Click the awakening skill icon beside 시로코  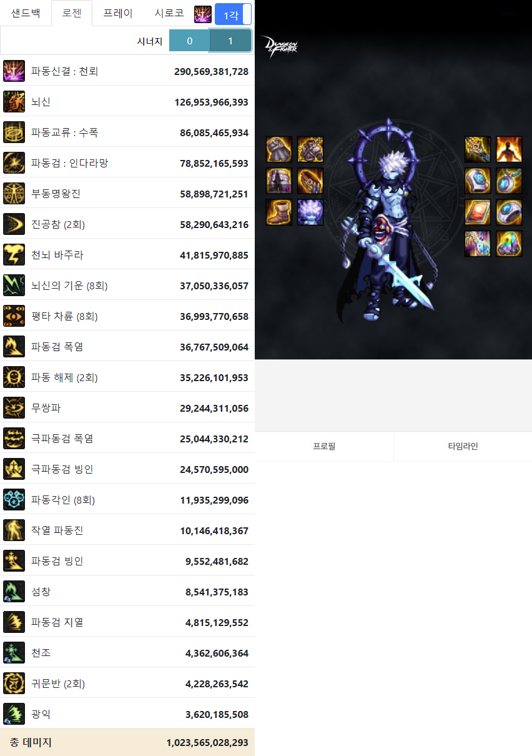[203, 14]
